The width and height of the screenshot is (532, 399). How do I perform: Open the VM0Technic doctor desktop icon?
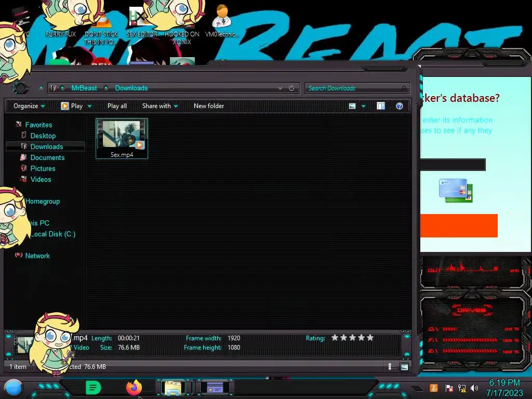pos(222,21)
